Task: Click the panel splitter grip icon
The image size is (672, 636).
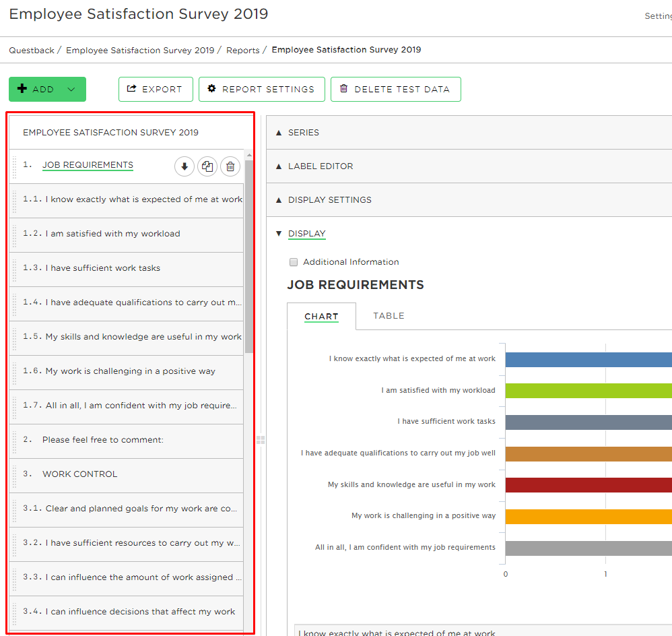Action: (261, 440)
